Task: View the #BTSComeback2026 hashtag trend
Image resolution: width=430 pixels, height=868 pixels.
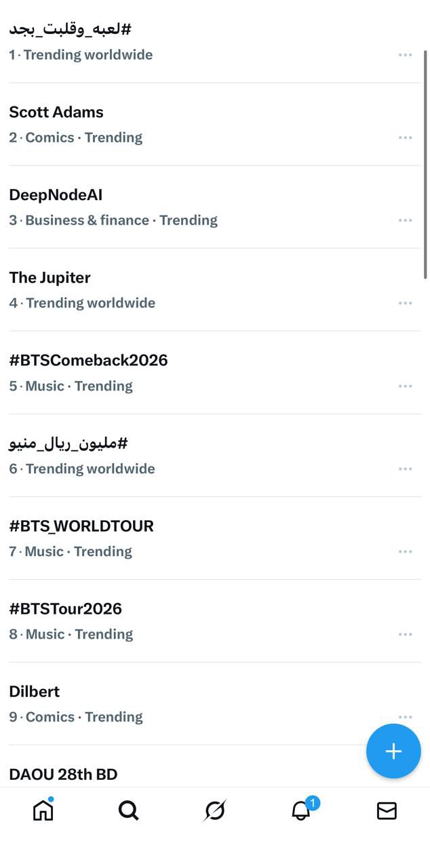Action: 88,361
